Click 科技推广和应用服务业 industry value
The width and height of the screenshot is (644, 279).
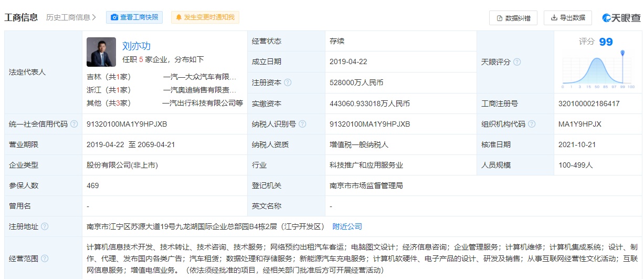point(366,165)
